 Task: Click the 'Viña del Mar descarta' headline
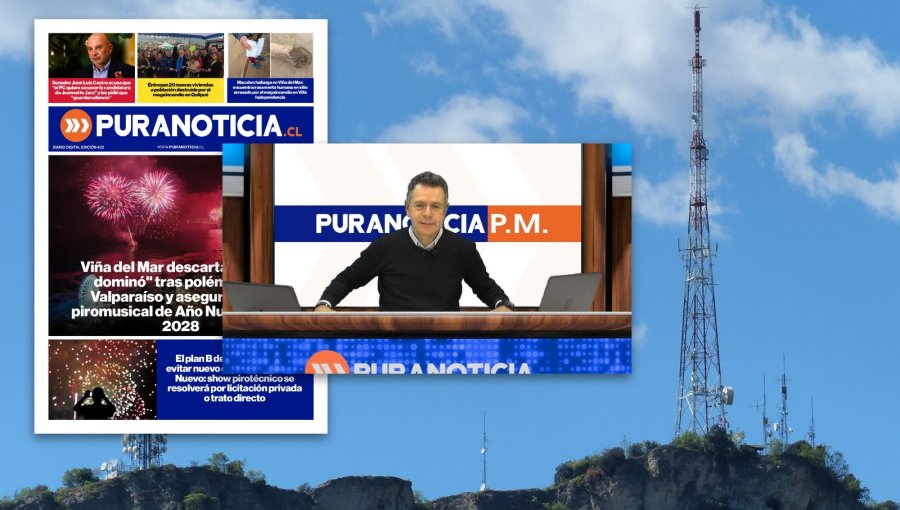[147, 297]
